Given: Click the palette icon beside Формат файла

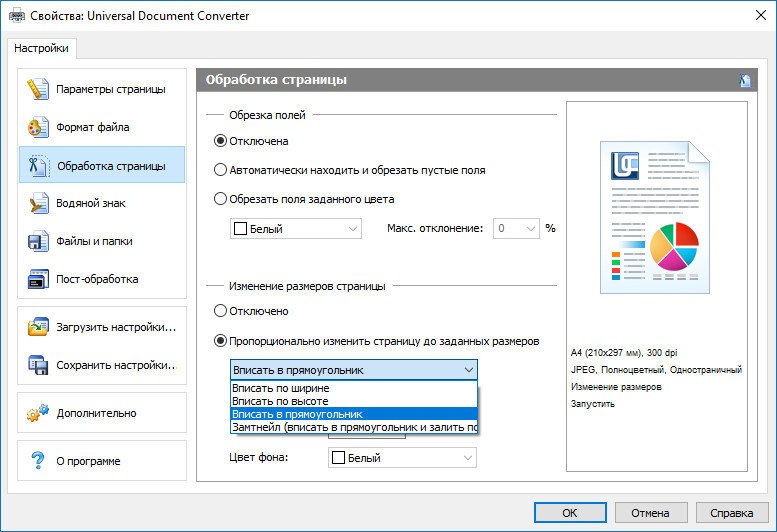Looking at the screenshot, I should [38, 127].
